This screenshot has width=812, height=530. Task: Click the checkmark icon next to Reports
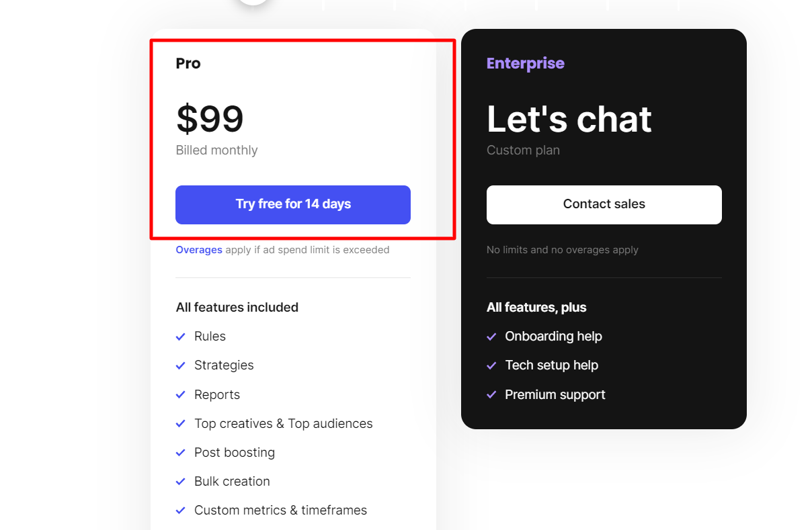click(x=180, y=395)
